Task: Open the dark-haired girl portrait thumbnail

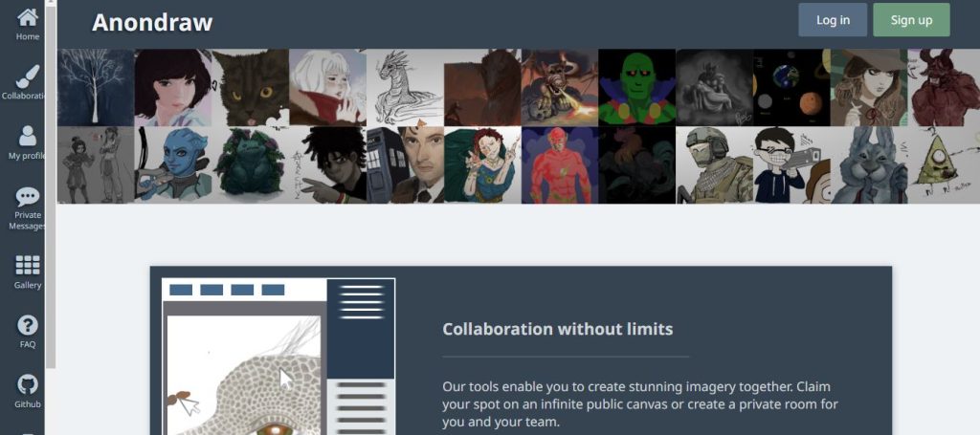Action: coord(173,87)
